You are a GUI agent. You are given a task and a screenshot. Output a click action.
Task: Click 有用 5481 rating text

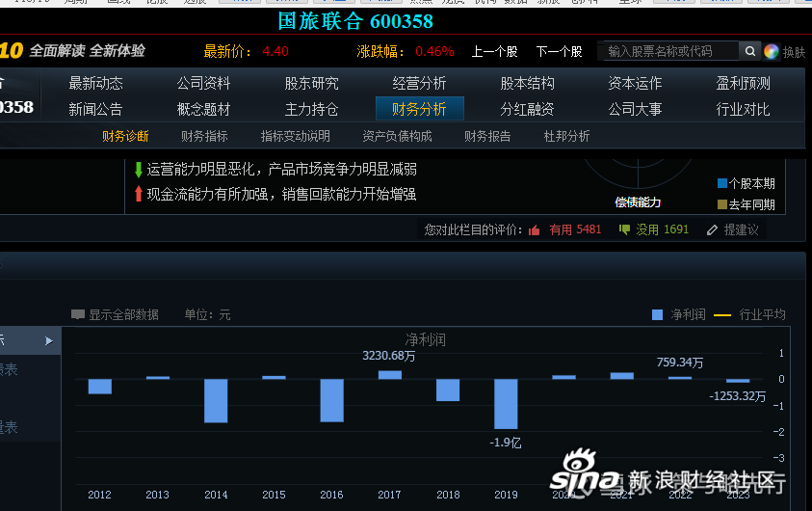(x=575, y=229)
